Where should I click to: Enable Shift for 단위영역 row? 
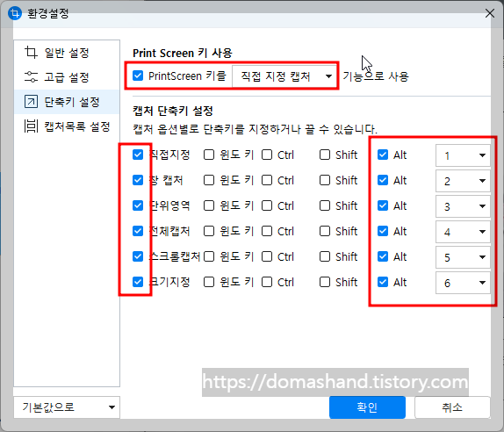[x=325, y=205]
